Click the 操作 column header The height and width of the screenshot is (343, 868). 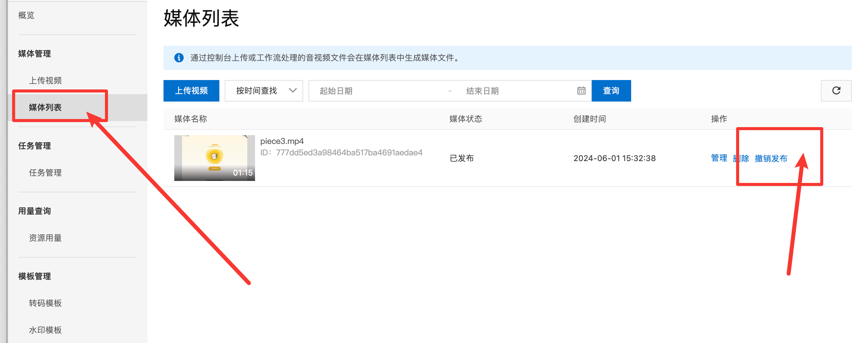coord(719,119)
